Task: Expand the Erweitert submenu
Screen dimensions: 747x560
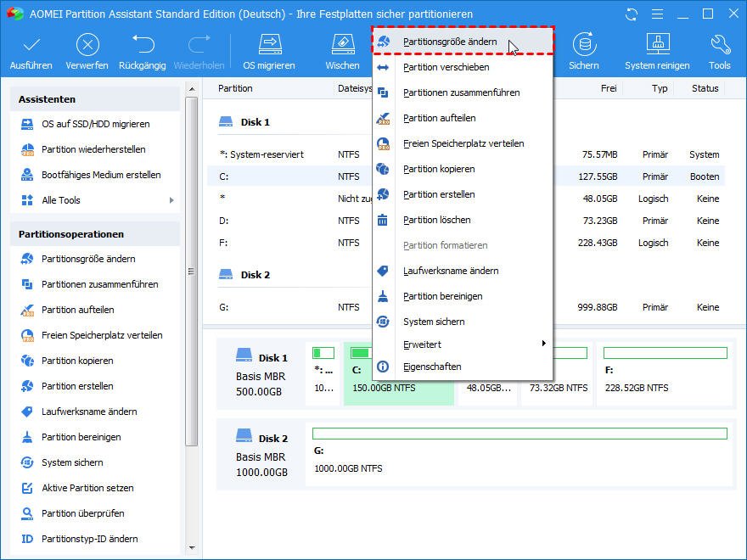Action: [462, 344]
